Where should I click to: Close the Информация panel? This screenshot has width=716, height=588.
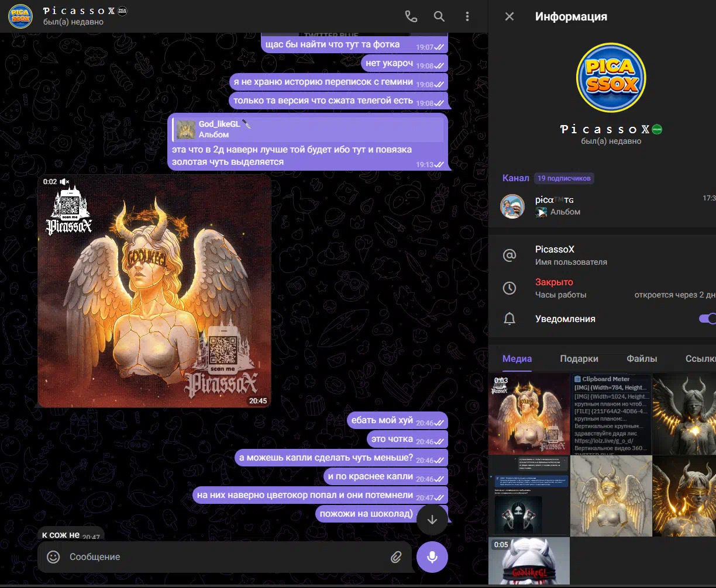pos(510,16)
